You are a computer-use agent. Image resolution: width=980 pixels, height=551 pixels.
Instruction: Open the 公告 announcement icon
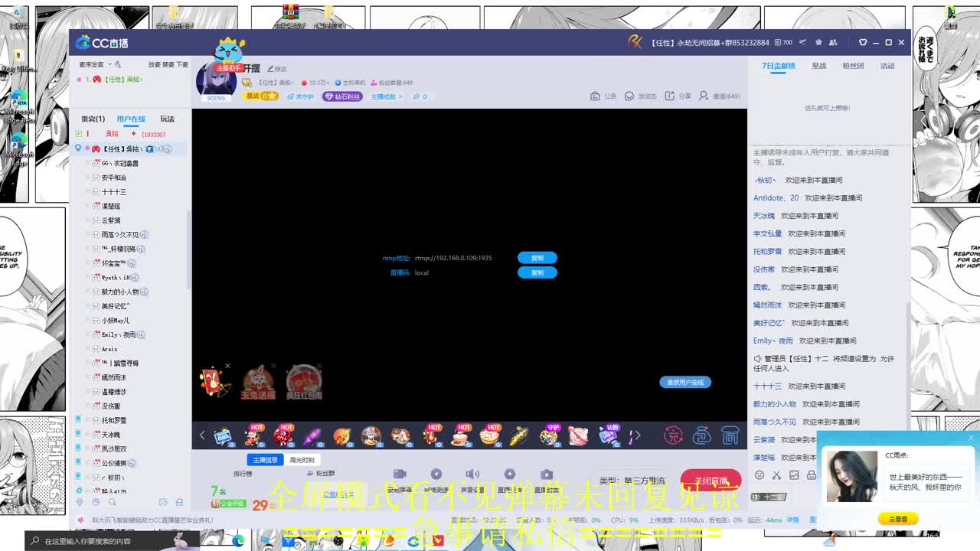pos(595,96)
